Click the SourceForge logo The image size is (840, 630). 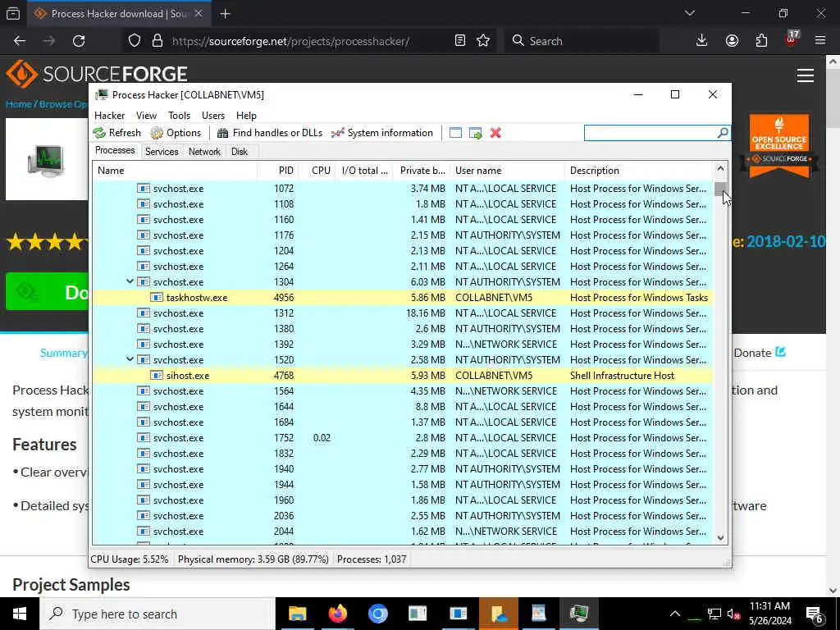tap(97, 74)
